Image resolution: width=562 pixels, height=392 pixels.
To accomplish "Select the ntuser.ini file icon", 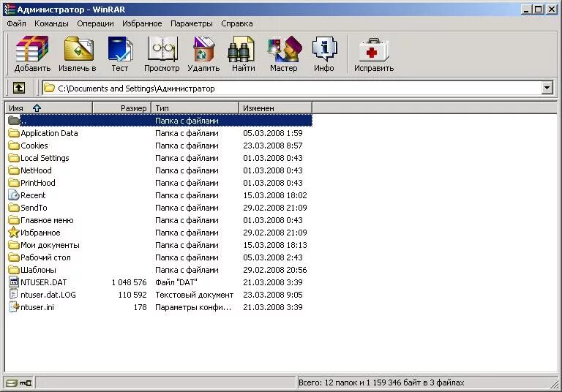I will [14, 307].
